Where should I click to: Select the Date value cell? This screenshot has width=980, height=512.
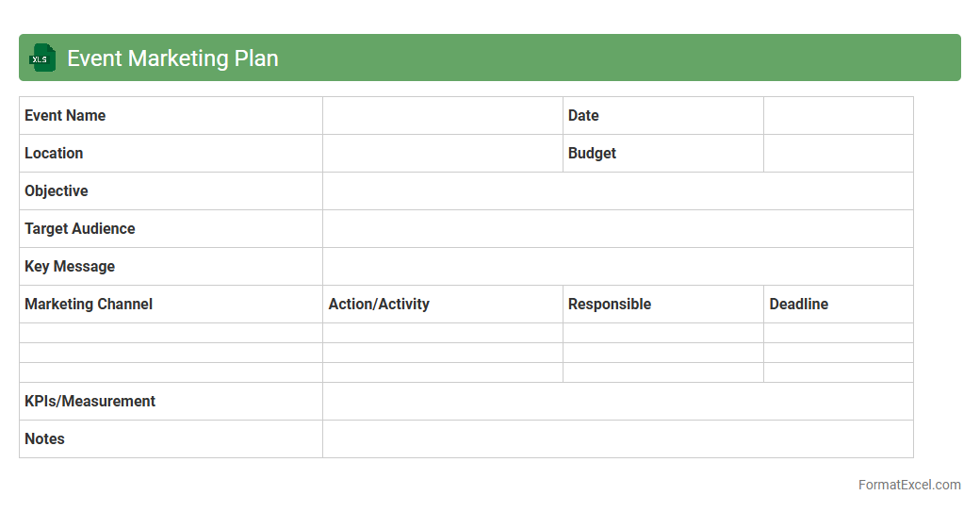point(838,116)
